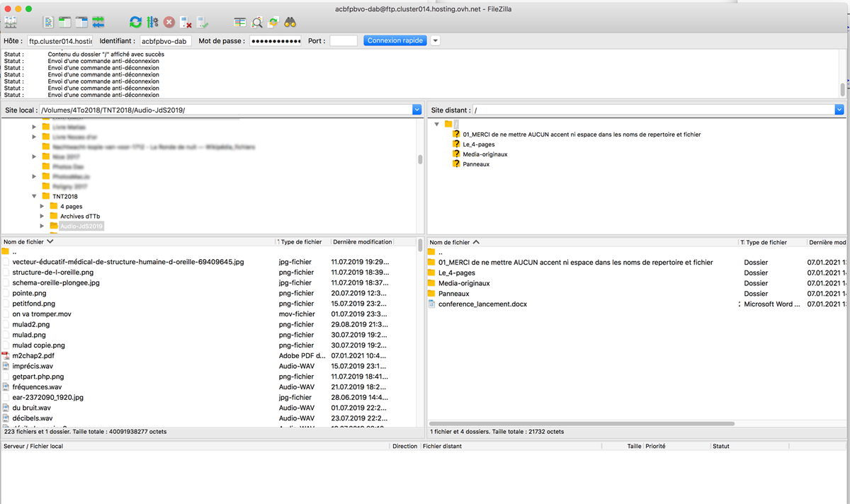Click the process queue toolbar icon
The image size is (850, 504).
coord(152,22)
